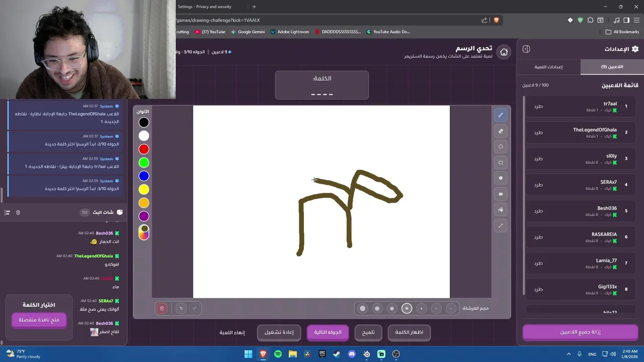Kick player Lamia_77 with طرد
Image resolution: width=644 pixels, height=362 pixels.
(x=538, y=263)
